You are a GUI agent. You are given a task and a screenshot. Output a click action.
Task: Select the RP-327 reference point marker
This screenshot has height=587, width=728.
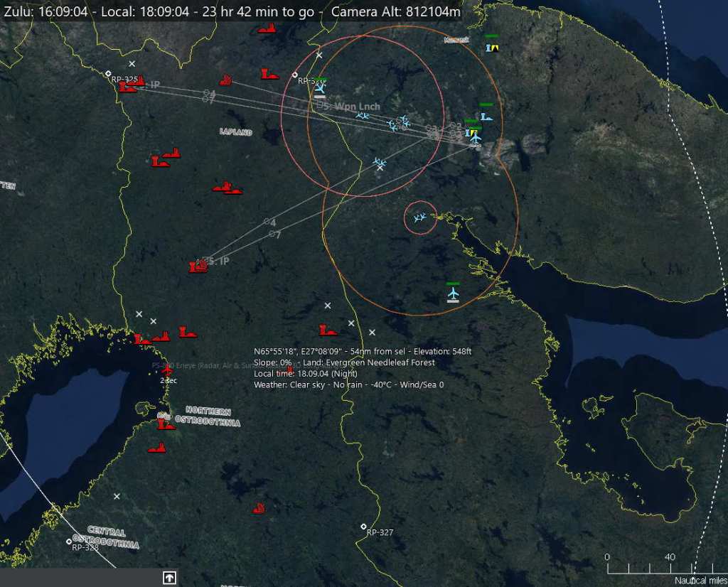363,527
